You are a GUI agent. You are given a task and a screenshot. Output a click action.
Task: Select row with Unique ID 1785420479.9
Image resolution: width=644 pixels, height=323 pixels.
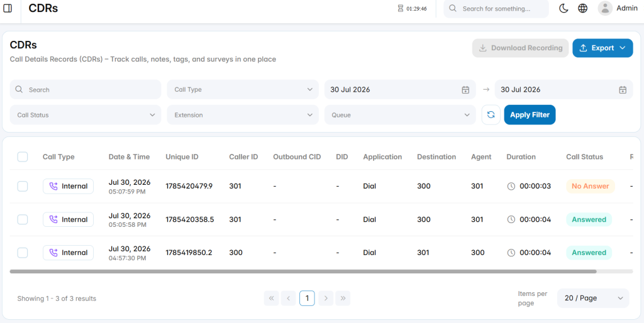tap(23, 187)
